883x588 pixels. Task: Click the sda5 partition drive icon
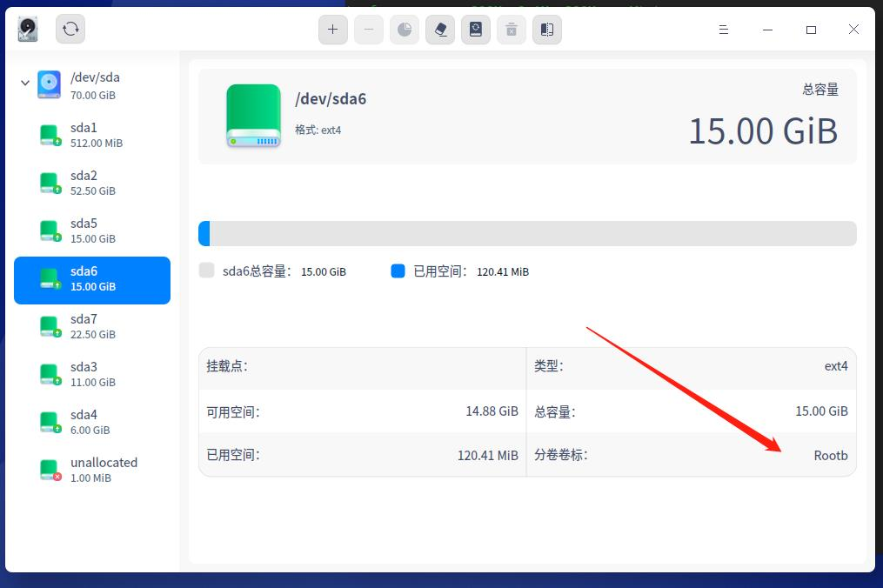pyautogui.click(x=50, y=231)
